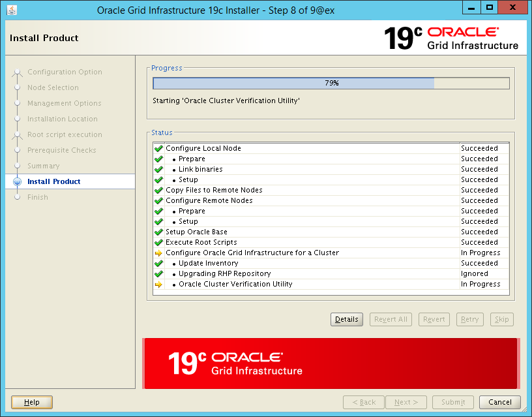Viewport: 532px width, 417px height.
Task: Click the checkmark beside Execute Root Scripts
Action: (158, 243)
